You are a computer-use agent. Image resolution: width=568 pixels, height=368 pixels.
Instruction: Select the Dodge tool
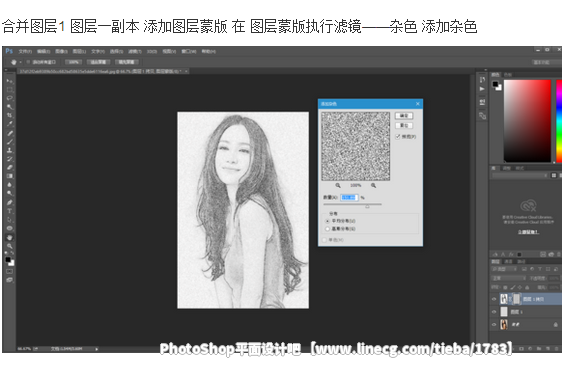(x=9, y=193)
